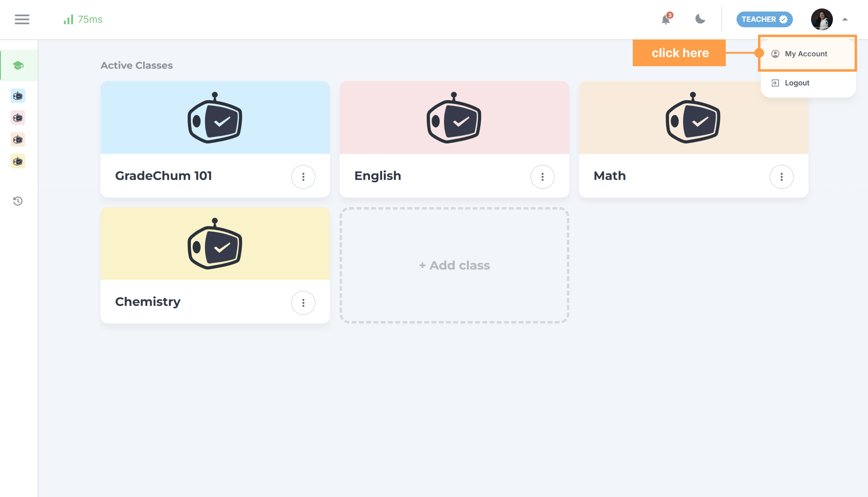Click the TEACHER verified badge
This screenshot has height=497, width=868.
(764, 19)
